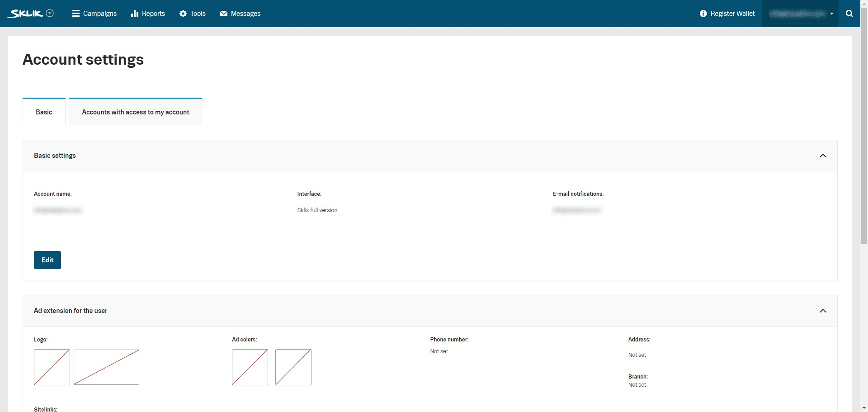Click the Messages envelope icon
Image resolution: width=868 pixels, height=412 pixels.
pos(223,14)
